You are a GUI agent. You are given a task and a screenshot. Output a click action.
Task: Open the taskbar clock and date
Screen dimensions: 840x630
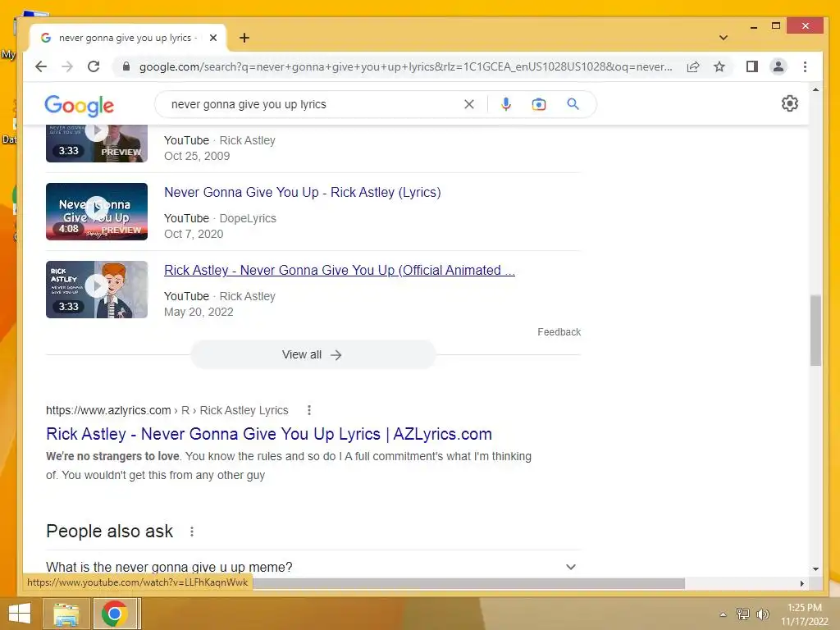(804, 614)
